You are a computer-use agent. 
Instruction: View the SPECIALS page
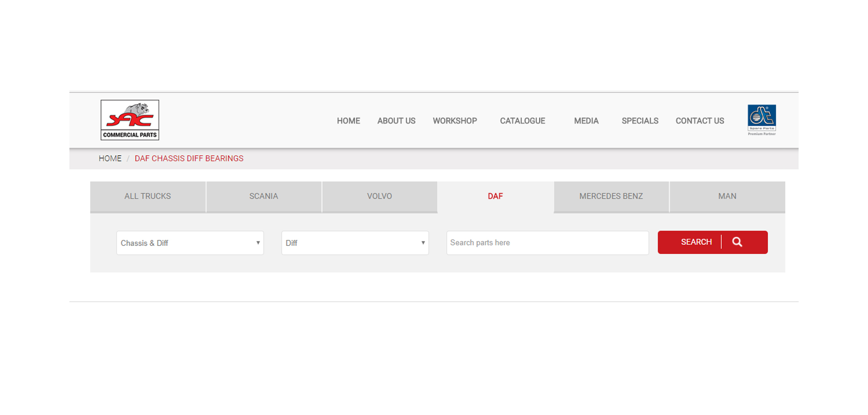click(640, 121)
